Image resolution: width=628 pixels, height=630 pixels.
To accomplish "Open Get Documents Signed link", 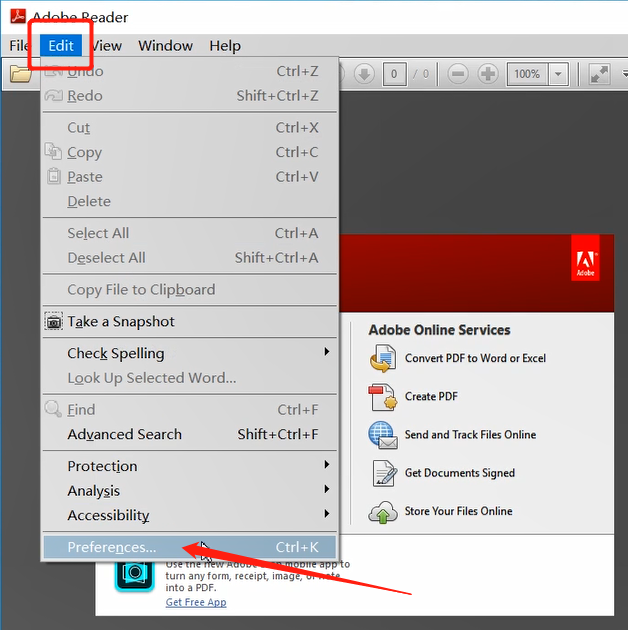I will 460,473.
